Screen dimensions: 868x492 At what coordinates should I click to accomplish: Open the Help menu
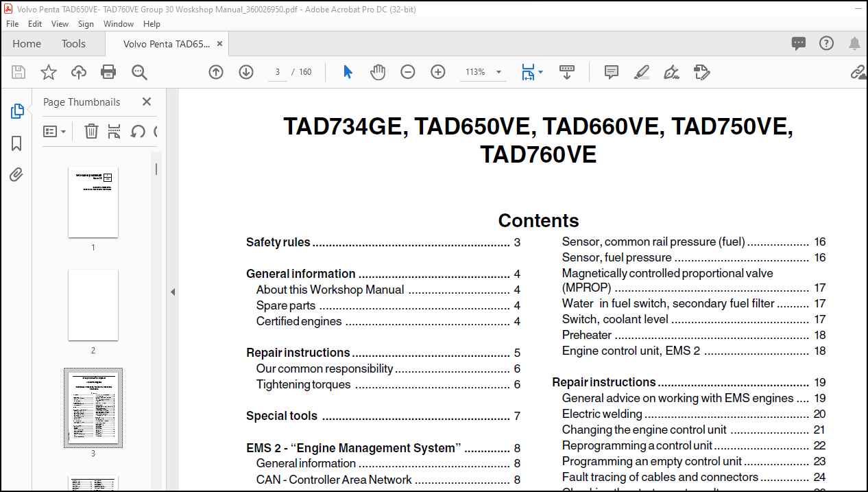point(152,23)
